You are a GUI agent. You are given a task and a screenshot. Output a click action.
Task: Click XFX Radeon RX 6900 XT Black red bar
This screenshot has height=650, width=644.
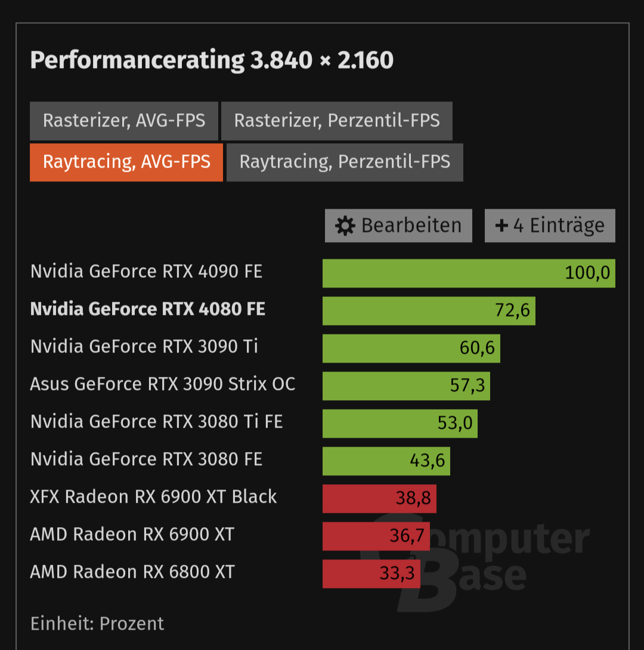click(379, 499)
